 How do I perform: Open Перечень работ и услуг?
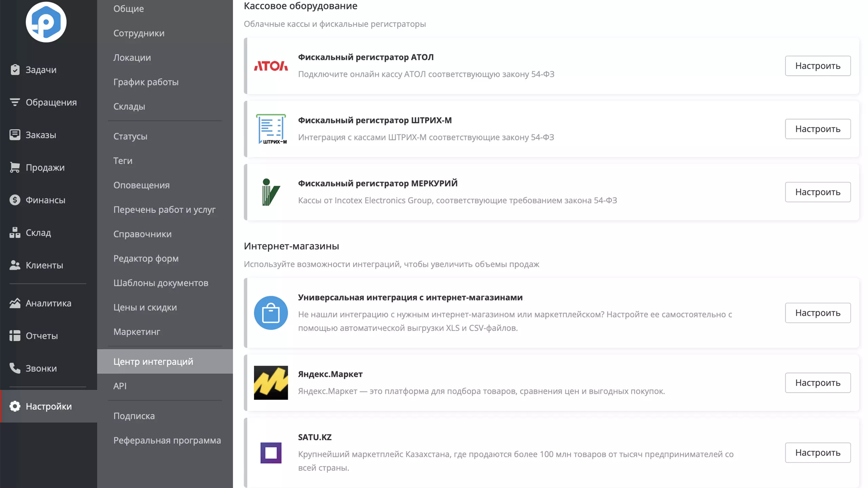point(165,209)
